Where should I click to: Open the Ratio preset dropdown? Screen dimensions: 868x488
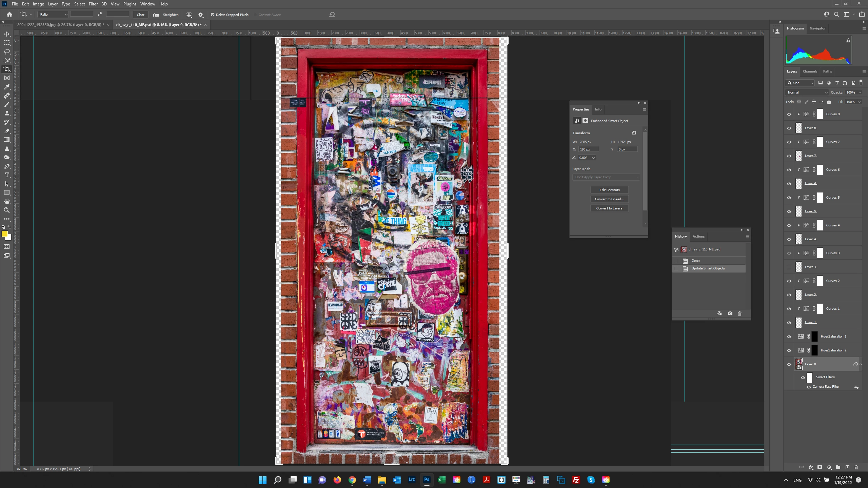point(53,15)
